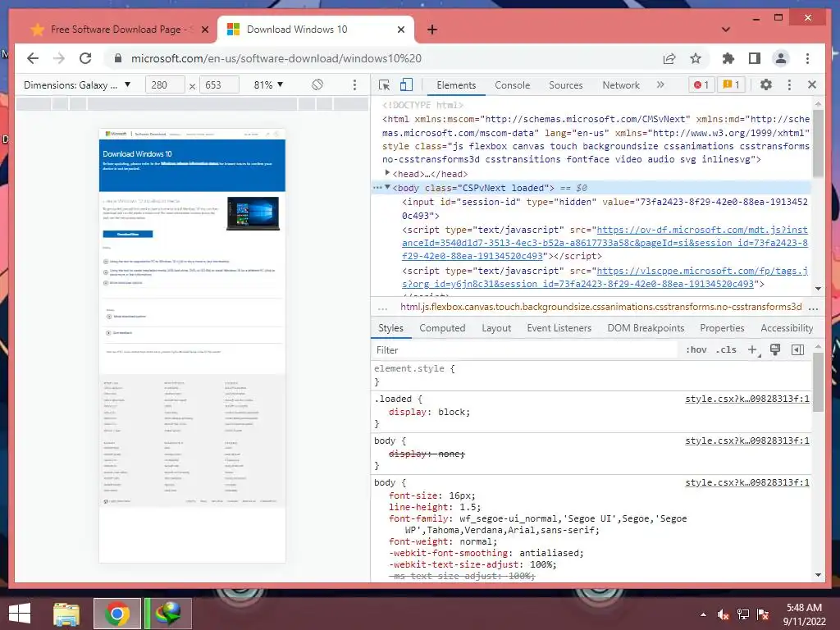Click the address bar URL
This screenshot has width=840, height=630.
[x=276, y=58]
